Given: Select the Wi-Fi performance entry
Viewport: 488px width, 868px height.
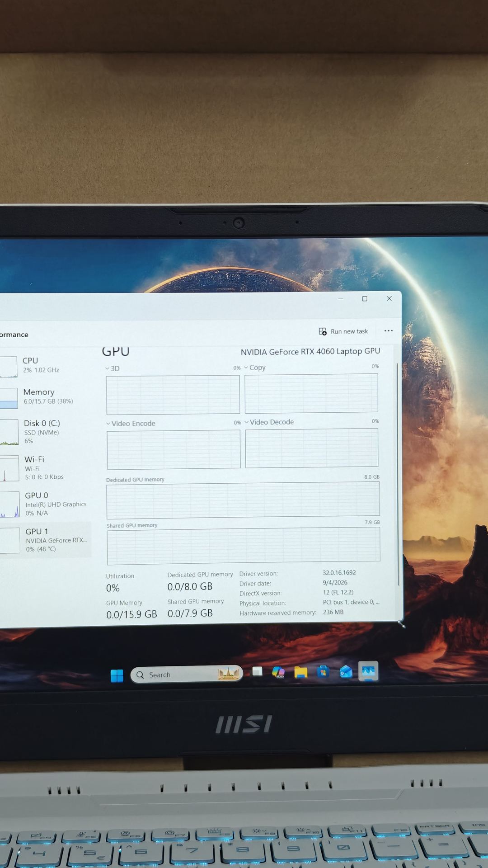Looking at the screenshot, I should 45,468.
